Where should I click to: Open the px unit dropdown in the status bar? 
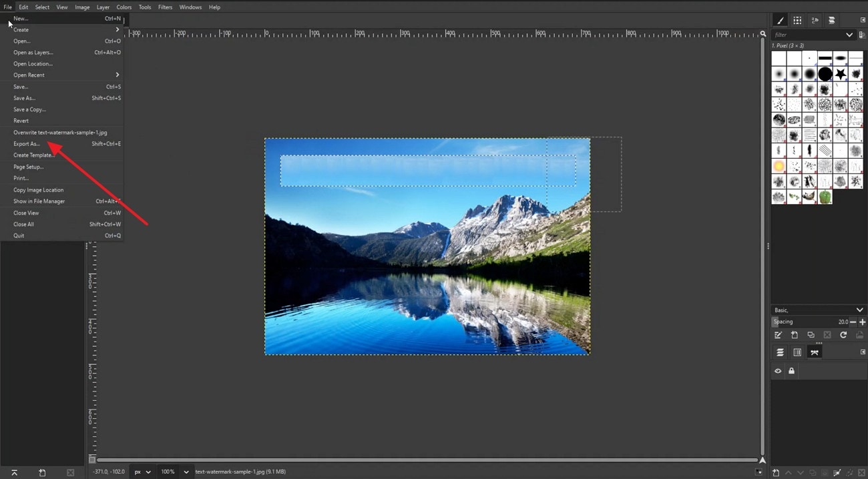[x=142, y=472]
